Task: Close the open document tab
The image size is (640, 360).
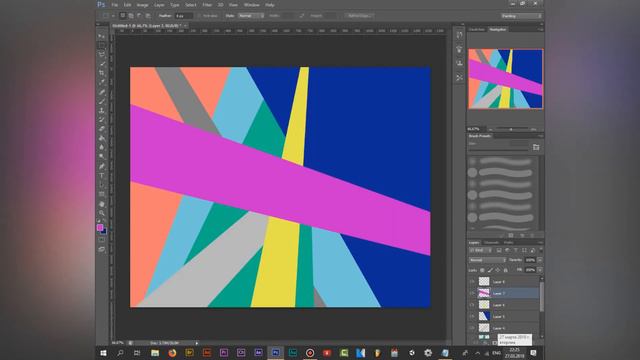Action: click(186, 25)
